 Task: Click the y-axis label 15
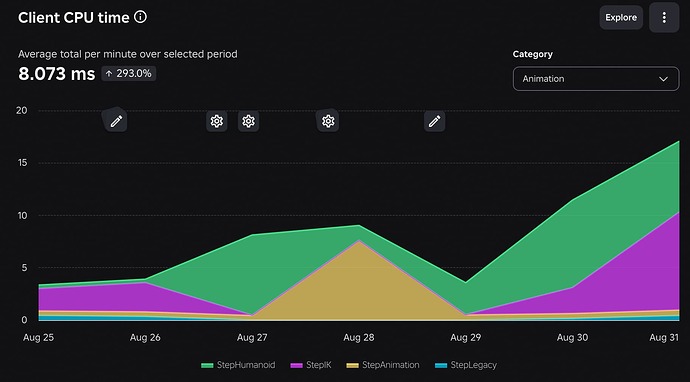[x=22, y=163]
